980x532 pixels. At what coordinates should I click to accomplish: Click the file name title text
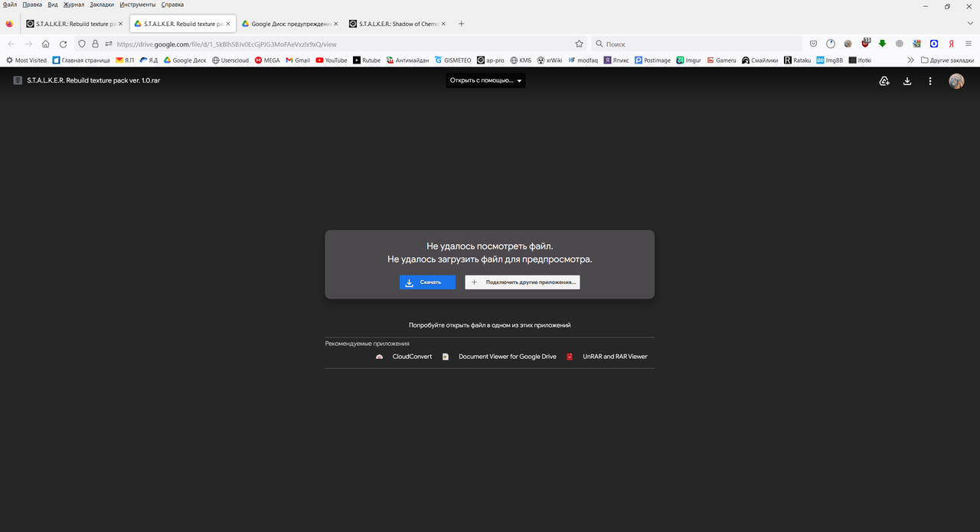93,80
